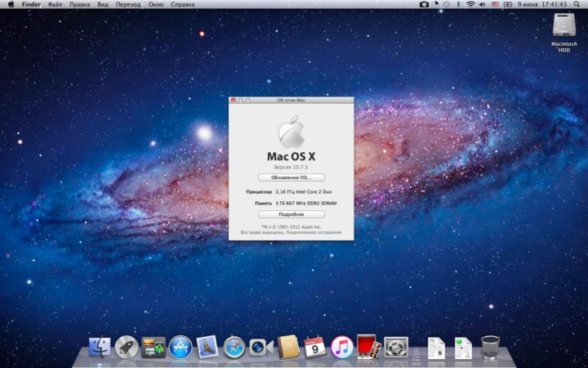Open Photo Booth in the Dock
This screenshot has width=588, height=368.
pyautogui.click(x=367, y=347)
